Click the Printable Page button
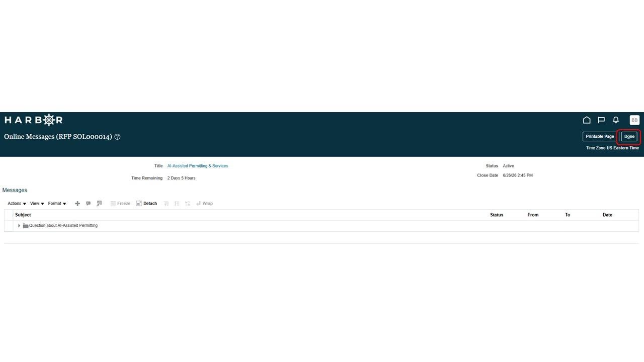The image size is (644, 362). (600, 137)
